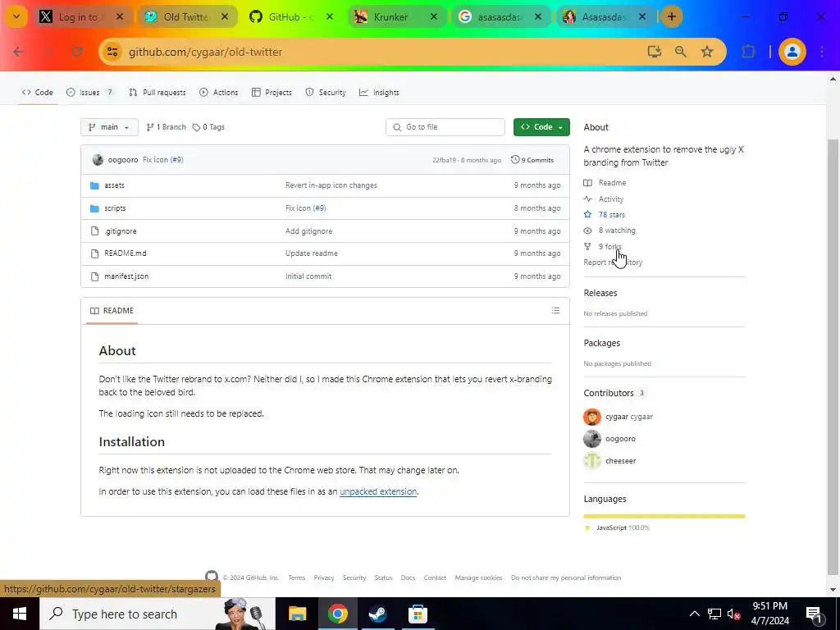Open oogooro's profile from the commit row
The height and width of the screenshot is (630, 840).
(123, 160)
